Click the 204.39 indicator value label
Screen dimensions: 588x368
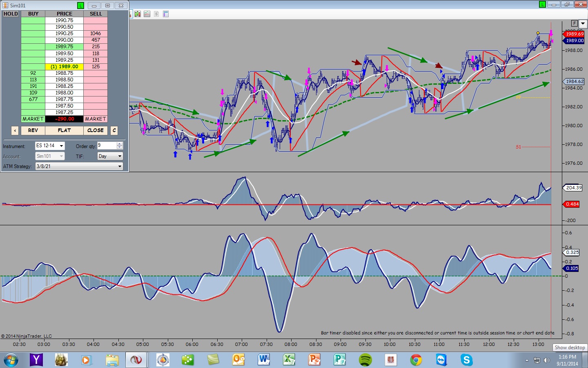(x=573, y=188)
